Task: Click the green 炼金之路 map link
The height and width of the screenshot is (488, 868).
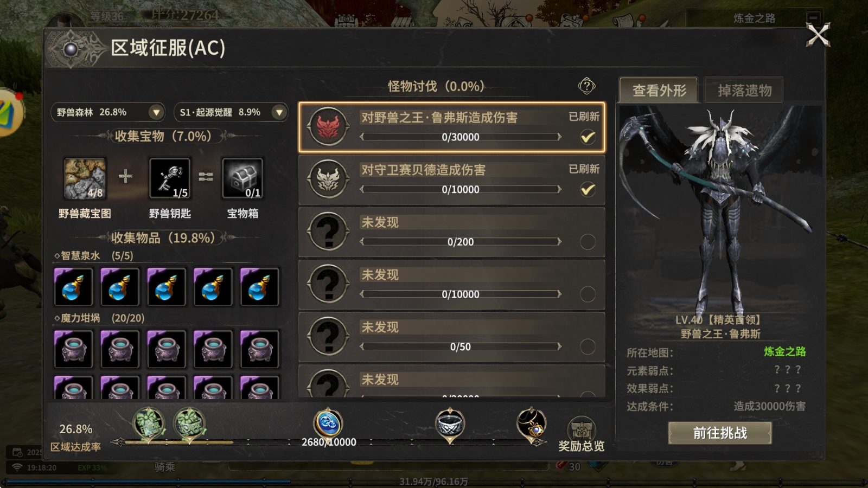Action: pyautogui.click(x=784, y=351)
